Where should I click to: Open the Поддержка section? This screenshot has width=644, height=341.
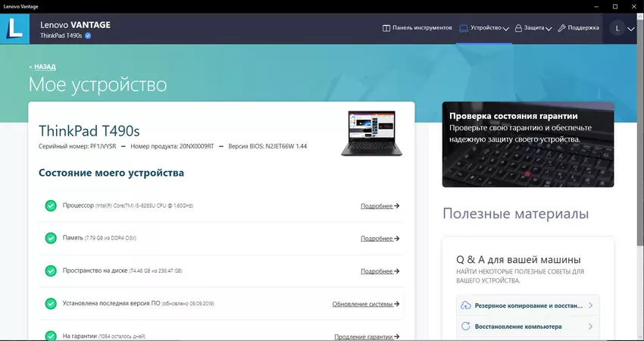pos(578,28)
